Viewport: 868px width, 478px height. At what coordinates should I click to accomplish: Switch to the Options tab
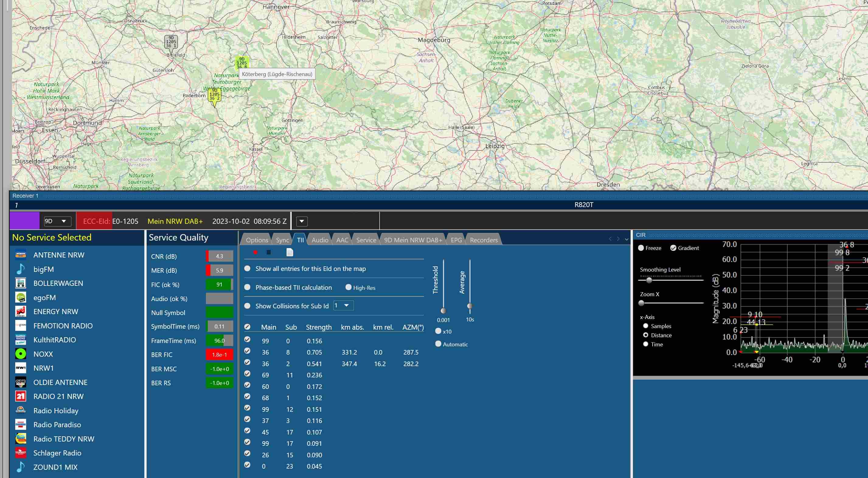click(x=257, y=240)
